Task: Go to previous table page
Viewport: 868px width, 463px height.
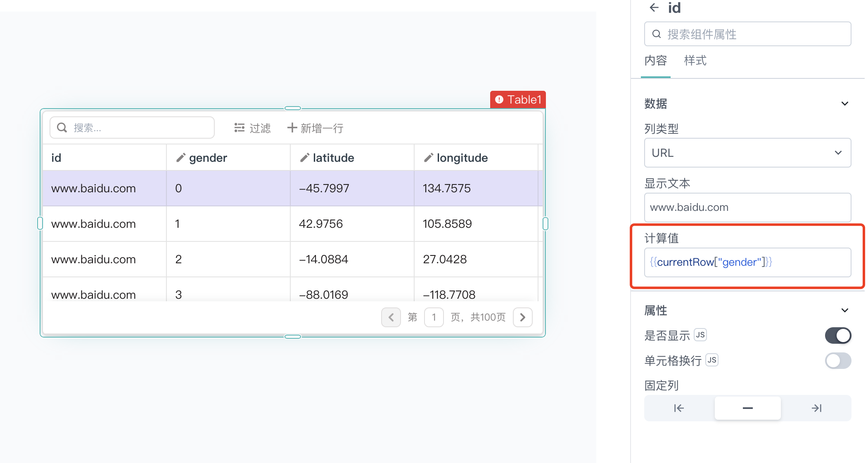Action: click(391, 317)
